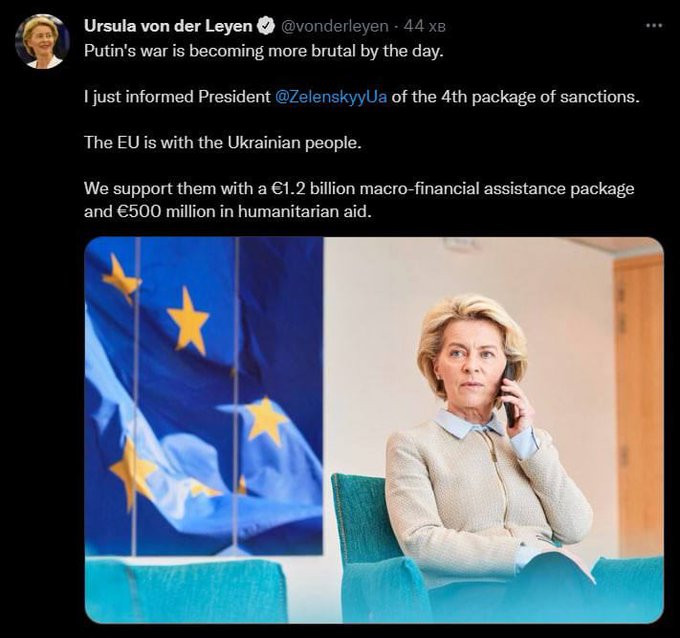This screenshot has width=680, height=638.
Task: Open the attached photo in the tweet
Action: [x=374, y=430]
